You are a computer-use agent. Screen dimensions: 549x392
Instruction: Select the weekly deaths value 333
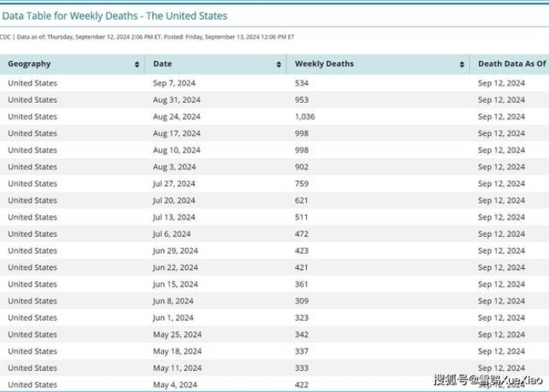(x=301, y=368)
